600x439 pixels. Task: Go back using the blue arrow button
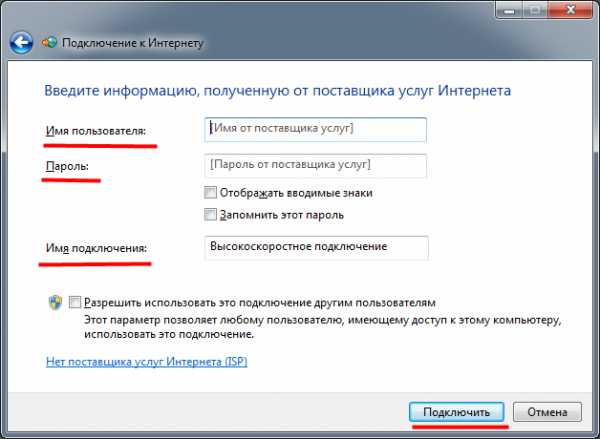point(21,42)
